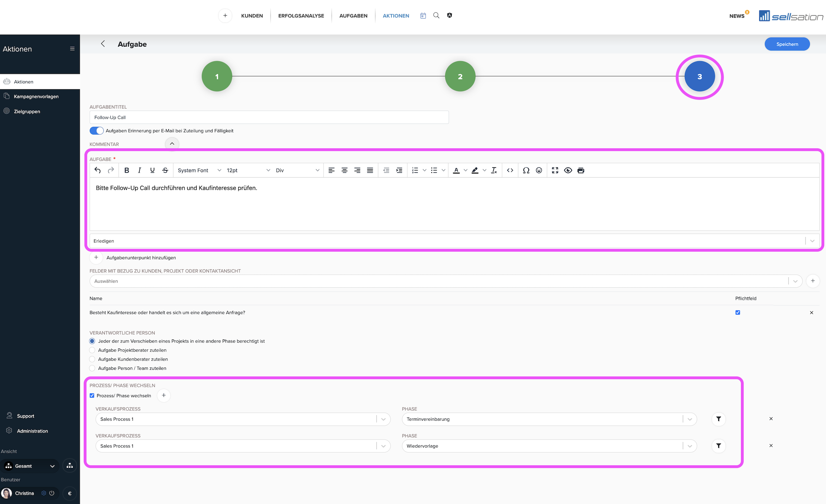Select 'Jeder der zum Verschieben' radio option
Viewport: 826px width, 504px height.
92,341
